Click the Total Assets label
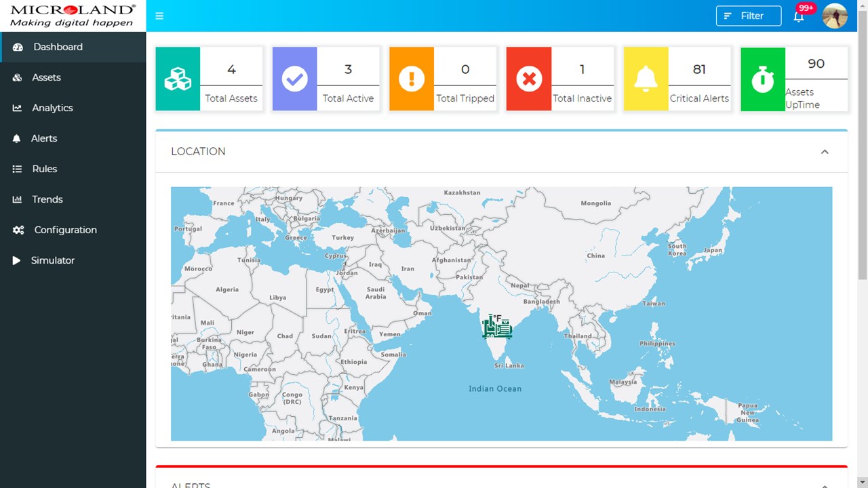868x488 pixels. (x=231, y=98)
